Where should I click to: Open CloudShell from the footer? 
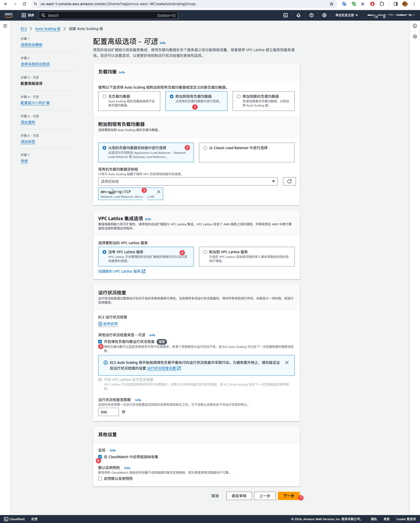click(x=15, y=519)
